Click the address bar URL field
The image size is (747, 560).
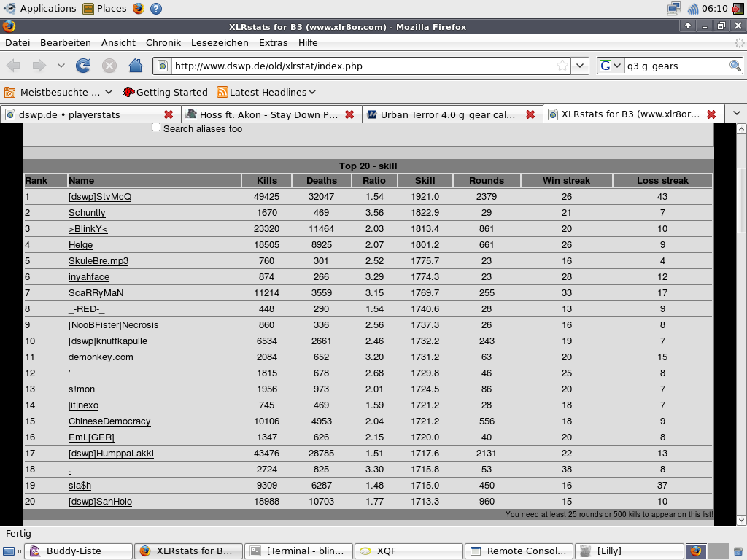pyautogui.click(x=362, y=66)
